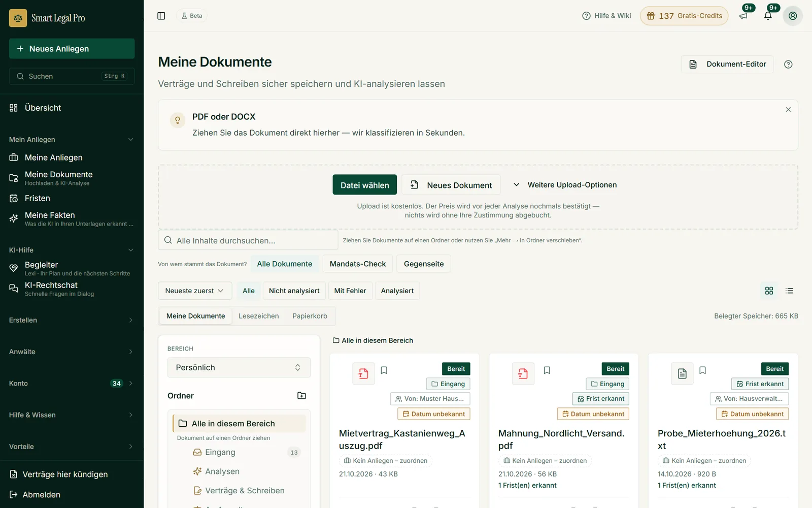812x508 pixels.
Task: Filter documents by Gegenseite
Action: [424, 264]
